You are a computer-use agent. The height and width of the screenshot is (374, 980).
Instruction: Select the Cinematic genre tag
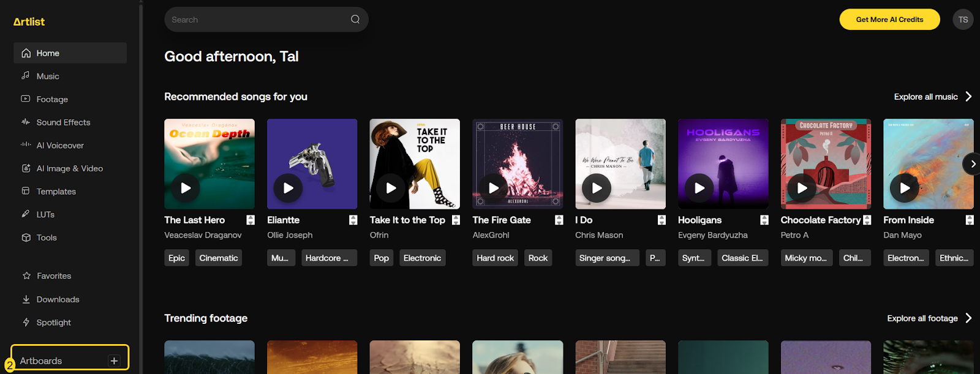[x=219, y=258]
